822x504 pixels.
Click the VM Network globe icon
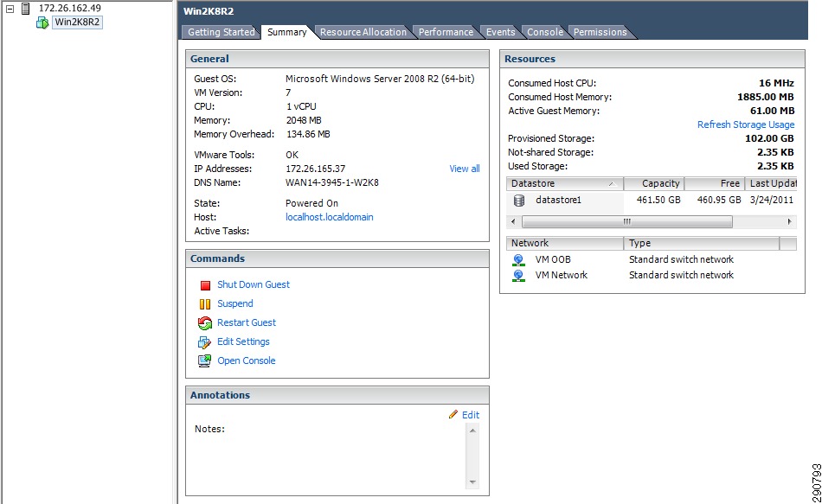[x=518, y=276]
